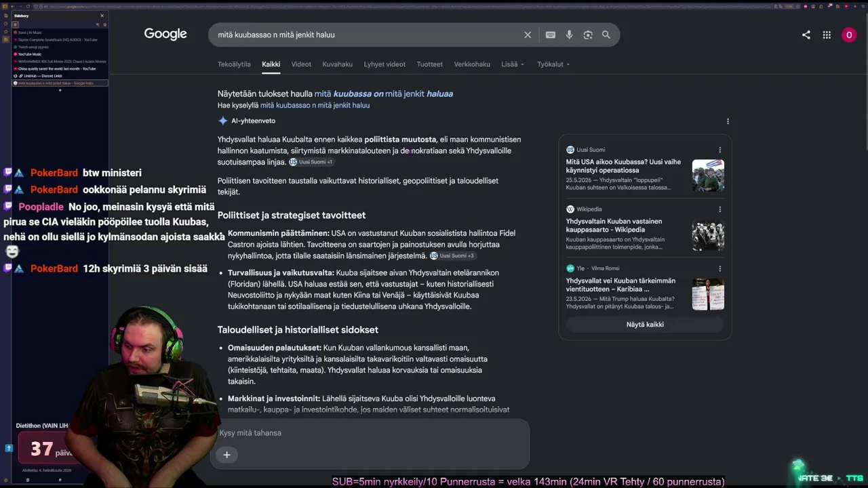Select the WARHAMMER 40K Full Movie sidebar tab

click(x=60, y=62)
